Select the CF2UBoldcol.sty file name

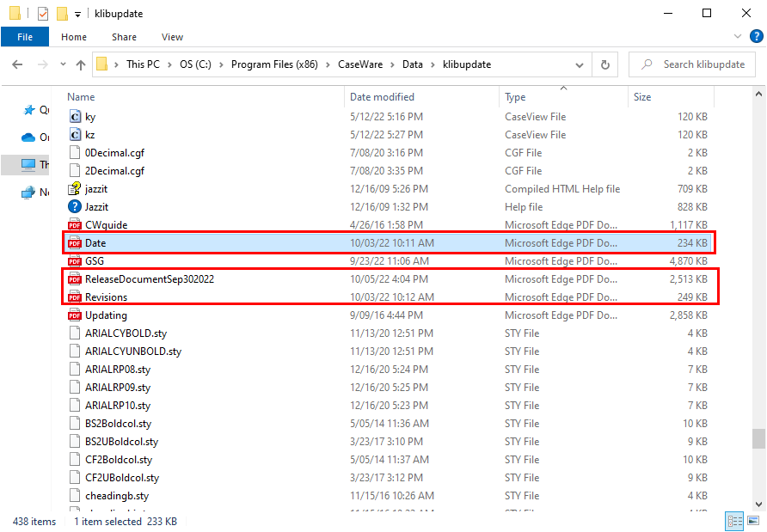[x=122, y=478]
